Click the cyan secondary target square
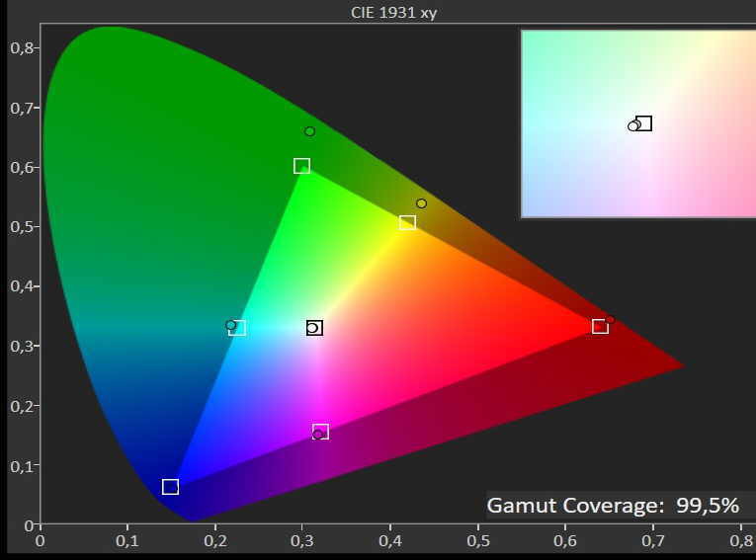This screenshot has height=560, width=756. 237,328
